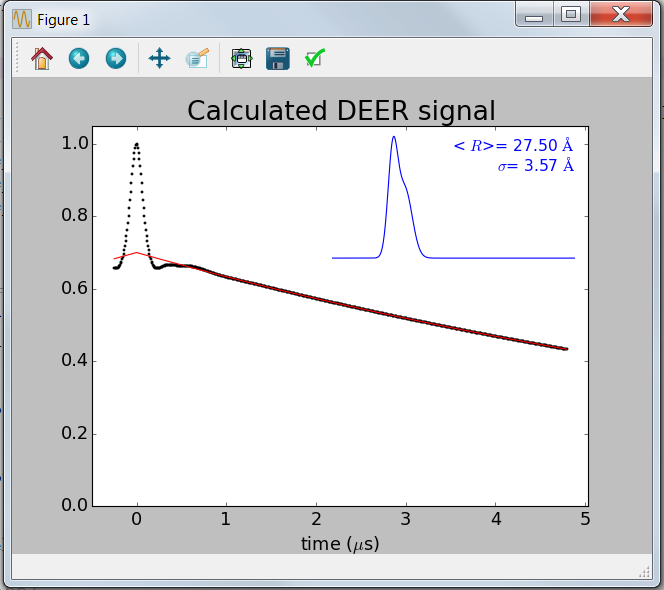
Task: Go forward to next plot view
Action: point(115,59)
